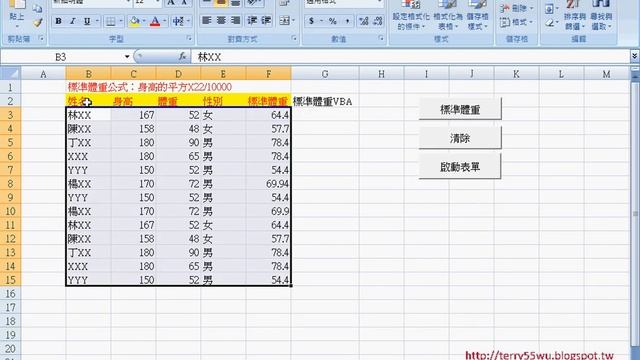Screen dimensions: 640x360
Task: Toggle Bold formatting
Action: tap(58, 21)
